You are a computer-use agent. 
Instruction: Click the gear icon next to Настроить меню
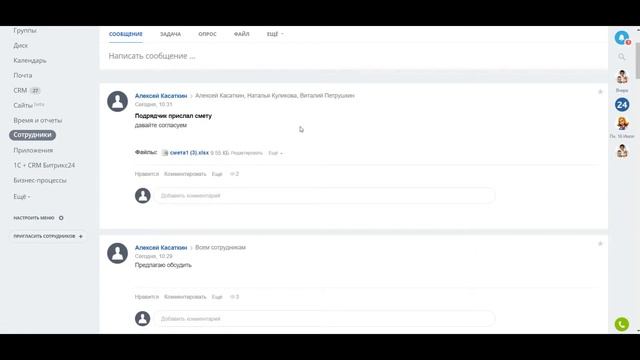pos(61,218)
